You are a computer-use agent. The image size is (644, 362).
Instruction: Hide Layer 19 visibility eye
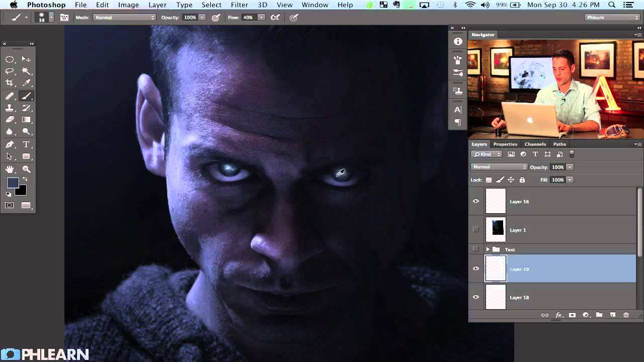tap(476, 268)
